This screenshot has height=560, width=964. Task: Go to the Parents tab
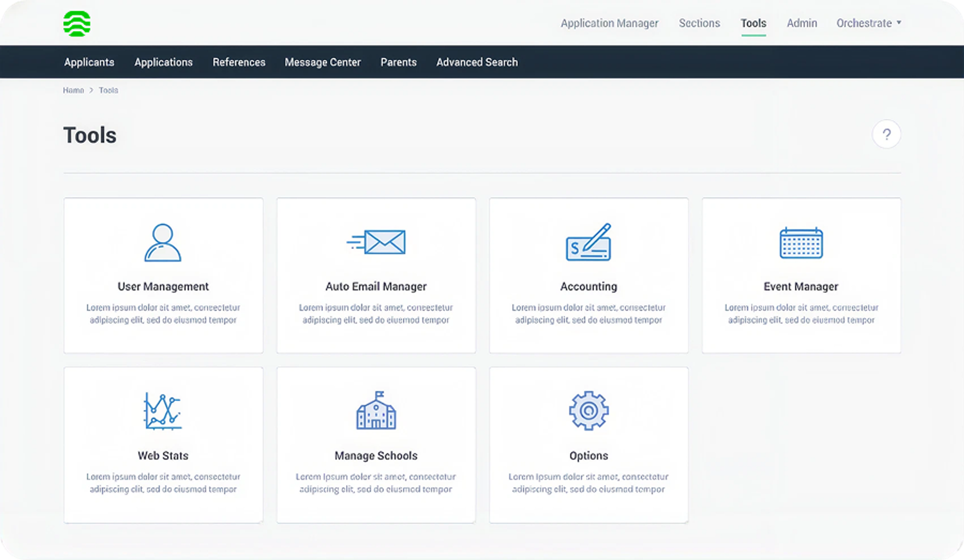pos(399,62)
